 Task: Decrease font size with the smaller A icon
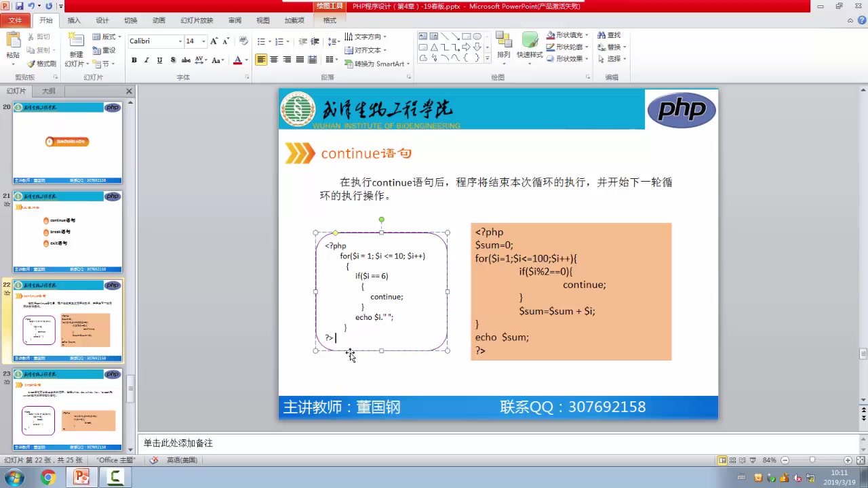(x=226, y=41)
